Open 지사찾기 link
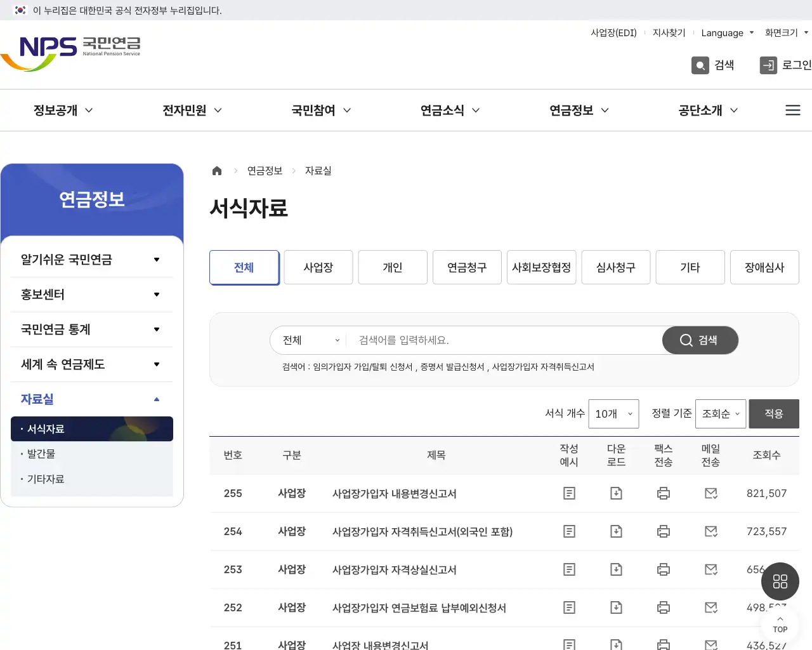This screenshot has height=650, width=812. click(669, 33)
